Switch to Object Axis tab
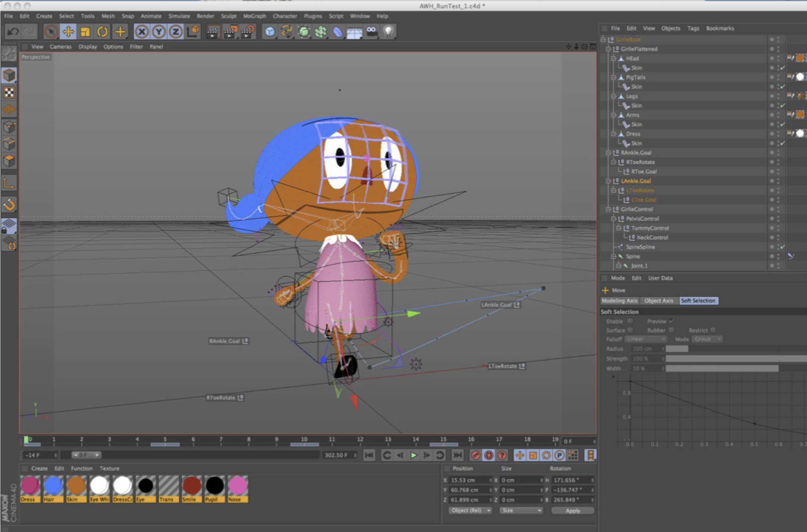This screenshot has height=532, width=807. 659,301
